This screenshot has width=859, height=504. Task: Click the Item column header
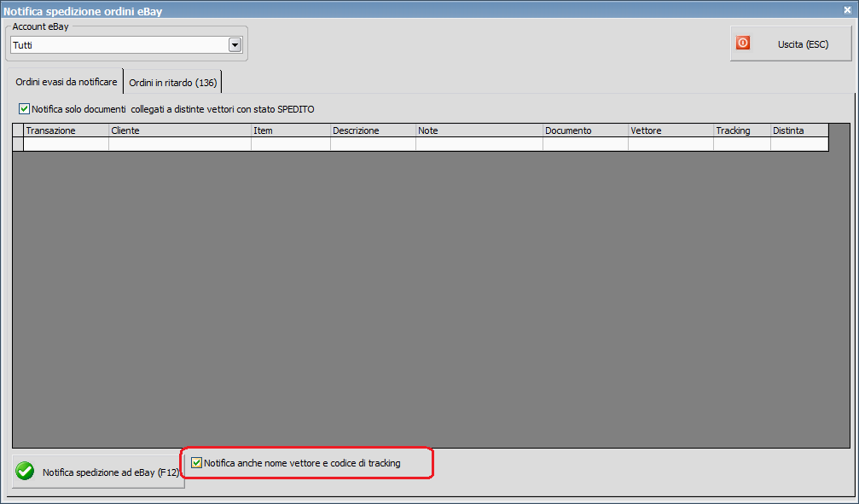(x=290, y=130)
